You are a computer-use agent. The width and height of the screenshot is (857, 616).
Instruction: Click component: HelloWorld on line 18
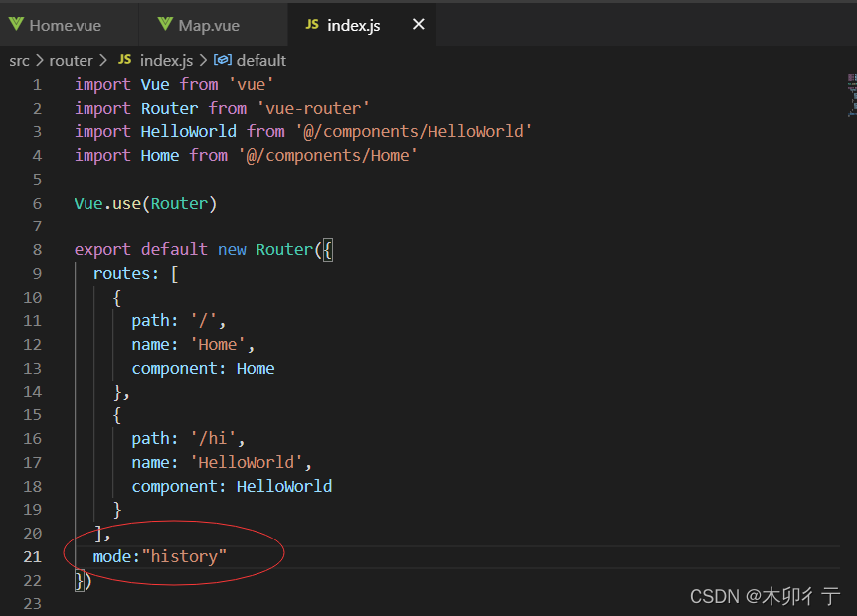232,487
